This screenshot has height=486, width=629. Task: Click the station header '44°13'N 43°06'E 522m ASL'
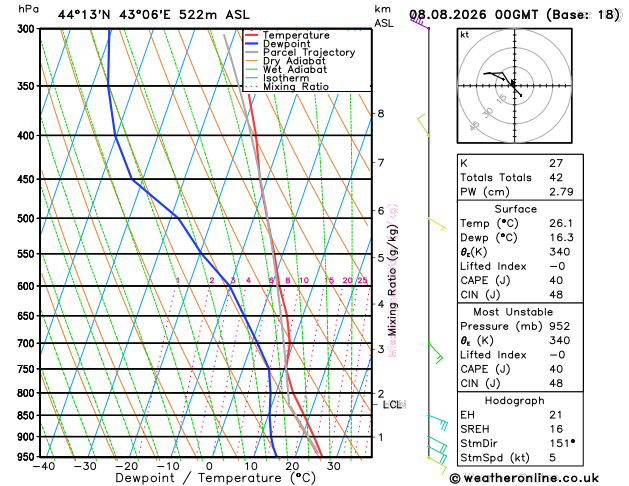pyautogui.click(x=154, y=15)
